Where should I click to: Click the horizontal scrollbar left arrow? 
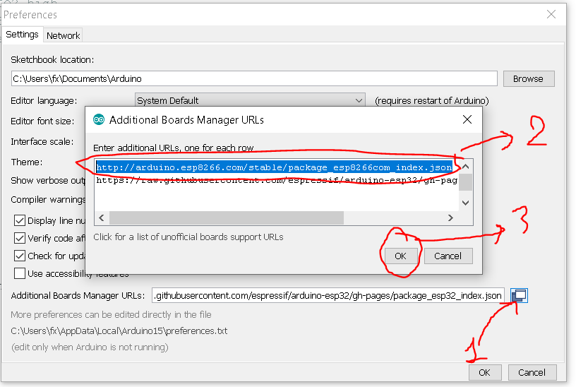click(102, 218)
